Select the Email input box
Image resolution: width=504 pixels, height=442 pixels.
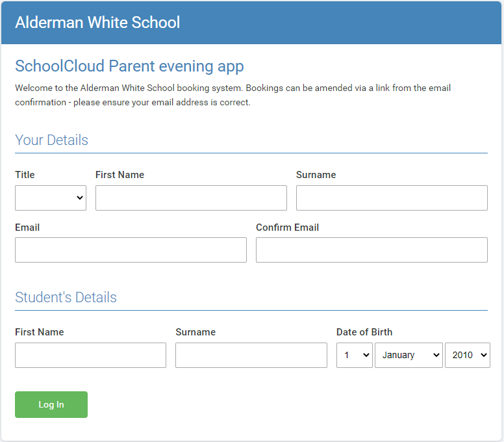131,250
